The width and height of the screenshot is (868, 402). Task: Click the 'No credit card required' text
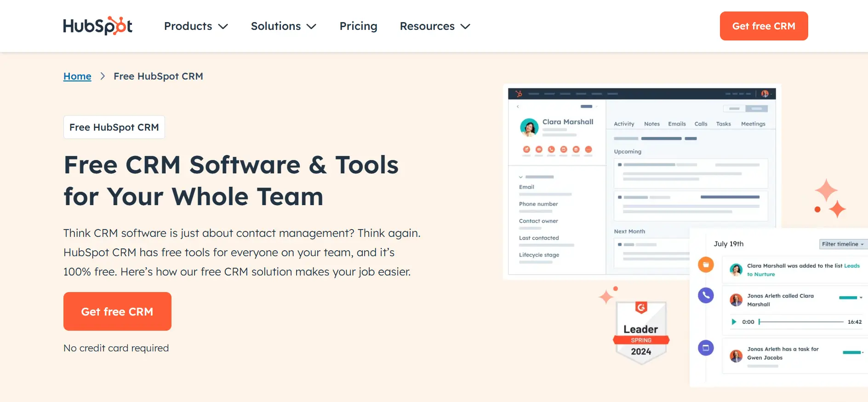coord(116,348)
